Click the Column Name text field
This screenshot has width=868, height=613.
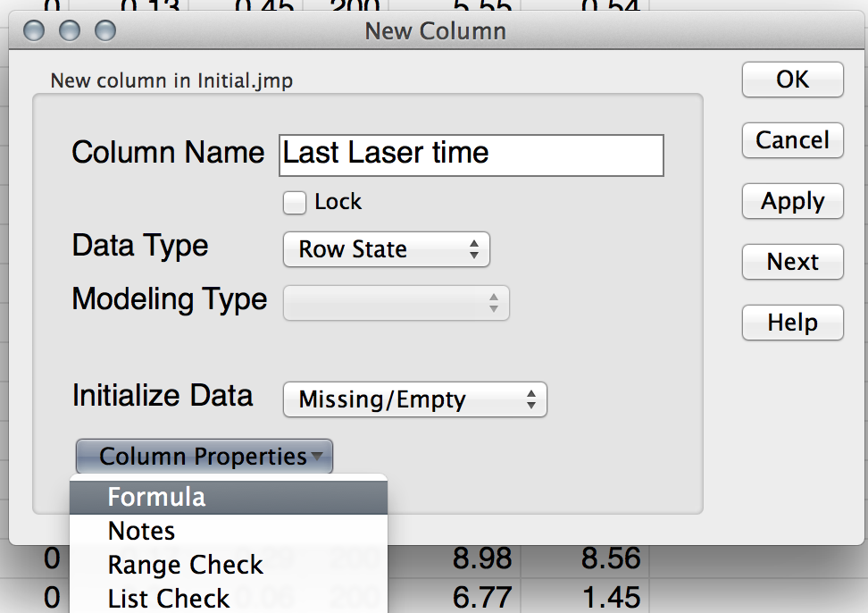[x=472, y=155]
